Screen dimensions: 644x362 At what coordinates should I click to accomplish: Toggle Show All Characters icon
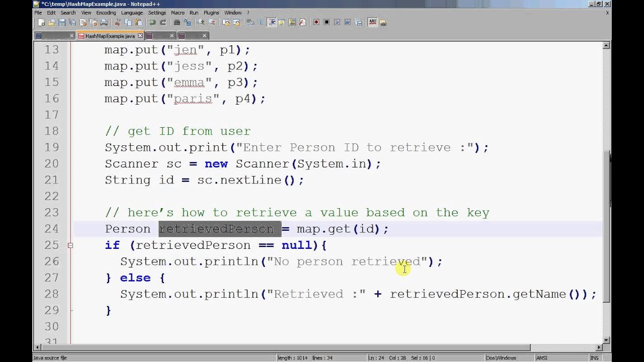click(x=261, y=22)
